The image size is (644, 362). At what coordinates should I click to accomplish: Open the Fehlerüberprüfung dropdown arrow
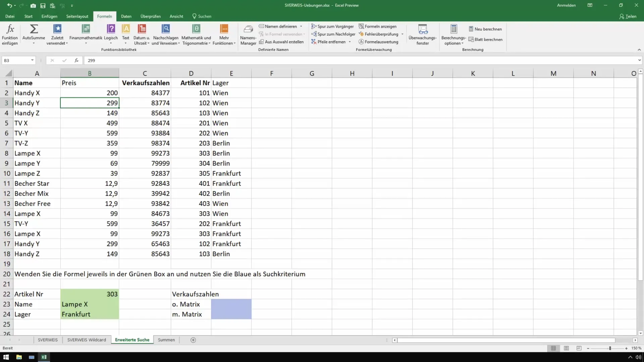click(402, 34)
